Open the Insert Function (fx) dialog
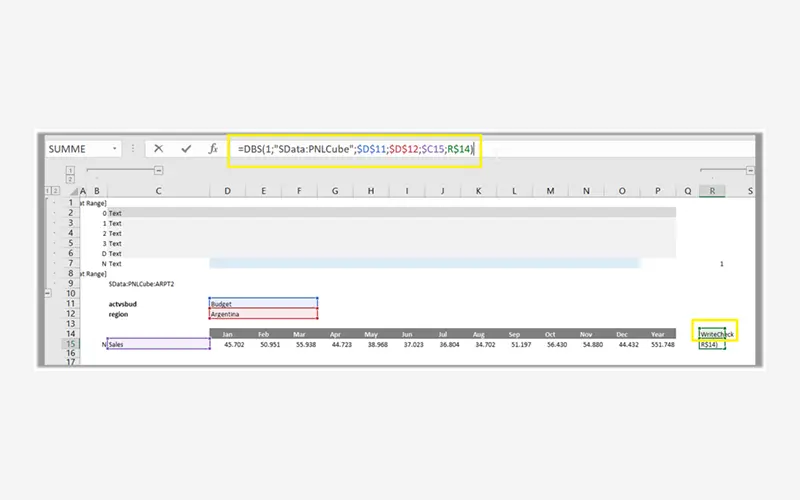 click(x=213, y=148)
